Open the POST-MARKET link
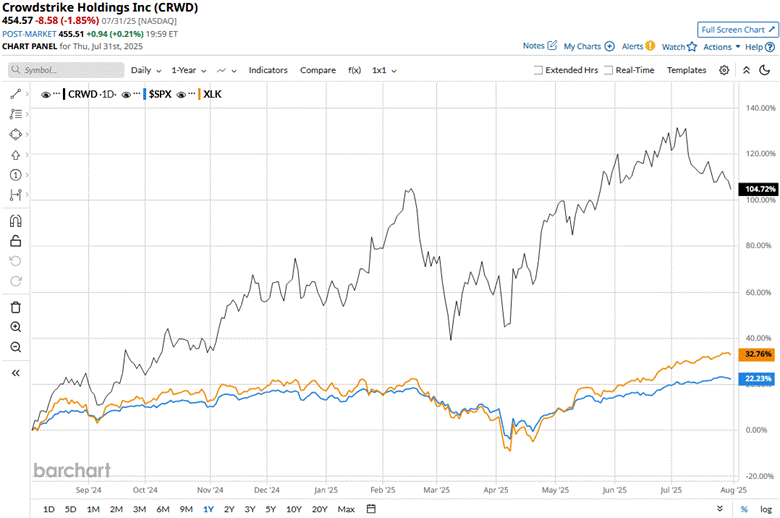 pos(29,34)
